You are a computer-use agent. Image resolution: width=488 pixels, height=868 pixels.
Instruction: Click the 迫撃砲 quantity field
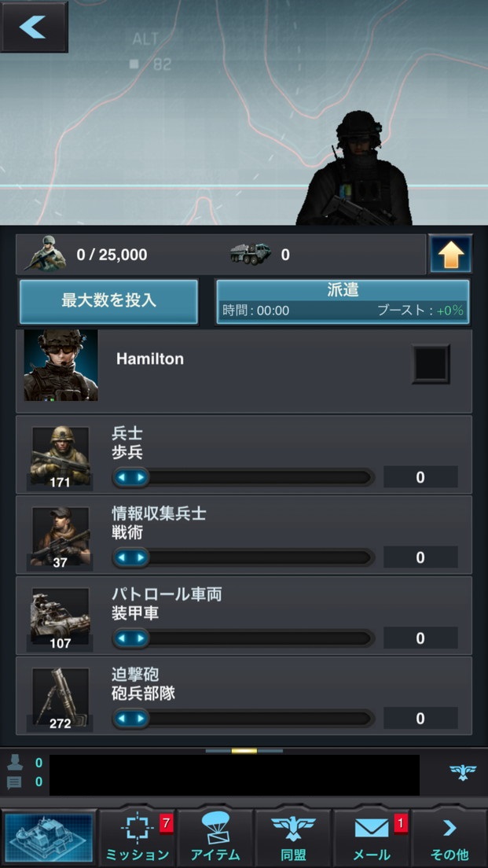(x=420, y=719)
